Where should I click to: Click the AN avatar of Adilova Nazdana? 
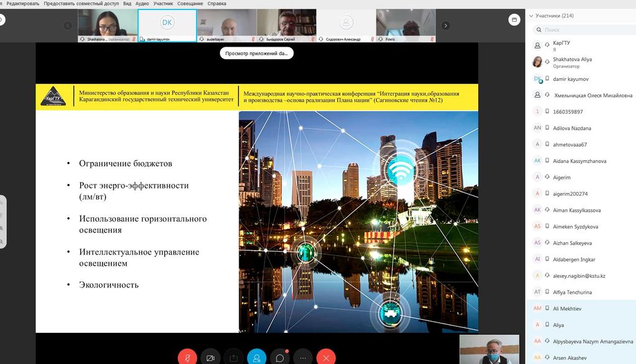pos(537,128)
